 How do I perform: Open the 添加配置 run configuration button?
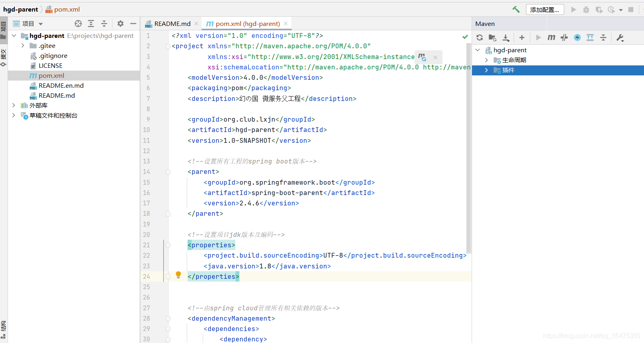coord(545,10)
